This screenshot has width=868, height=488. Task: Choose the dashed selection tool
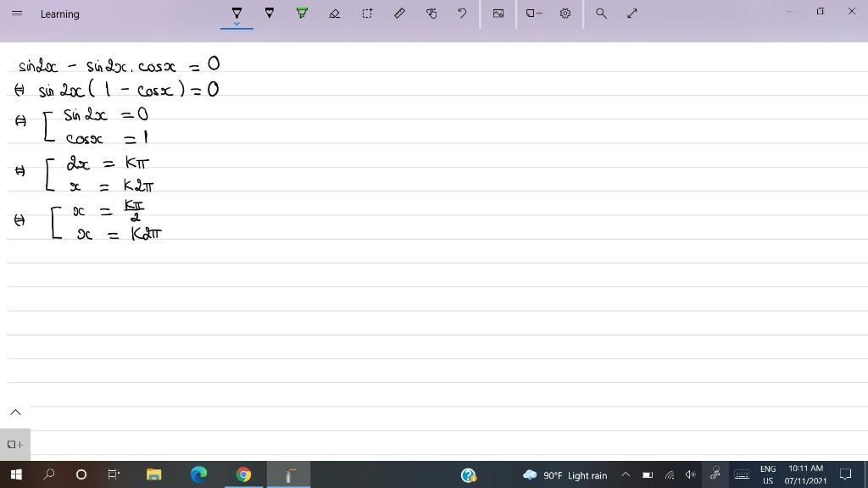click(x=367, y=14)
